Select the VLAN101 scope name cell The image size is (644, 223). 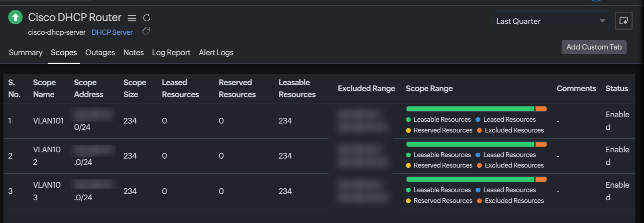tap(48, 121)
